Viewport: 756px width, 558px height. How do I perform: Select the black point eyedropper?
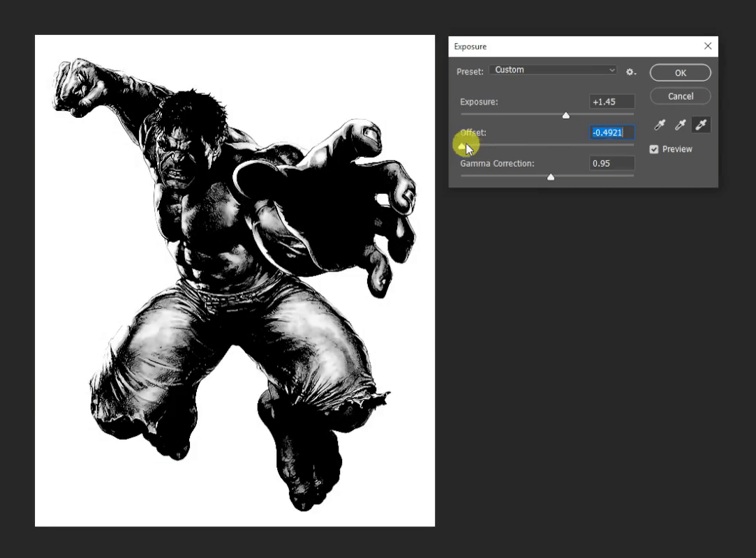660,126
